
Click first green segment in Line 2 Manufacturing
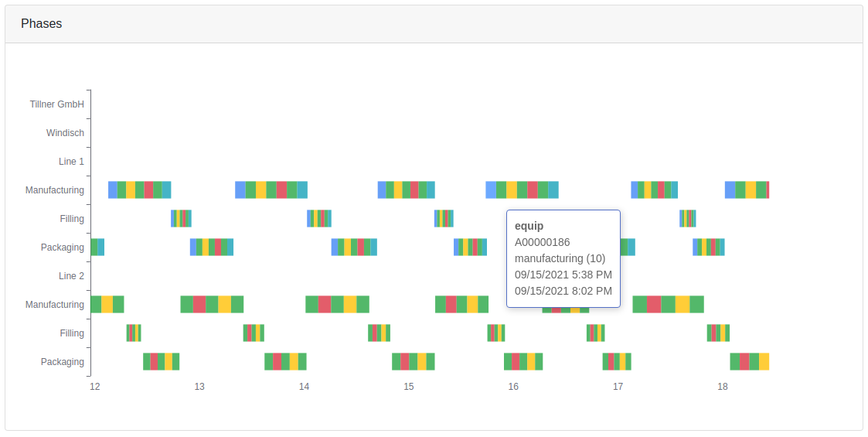96,304
